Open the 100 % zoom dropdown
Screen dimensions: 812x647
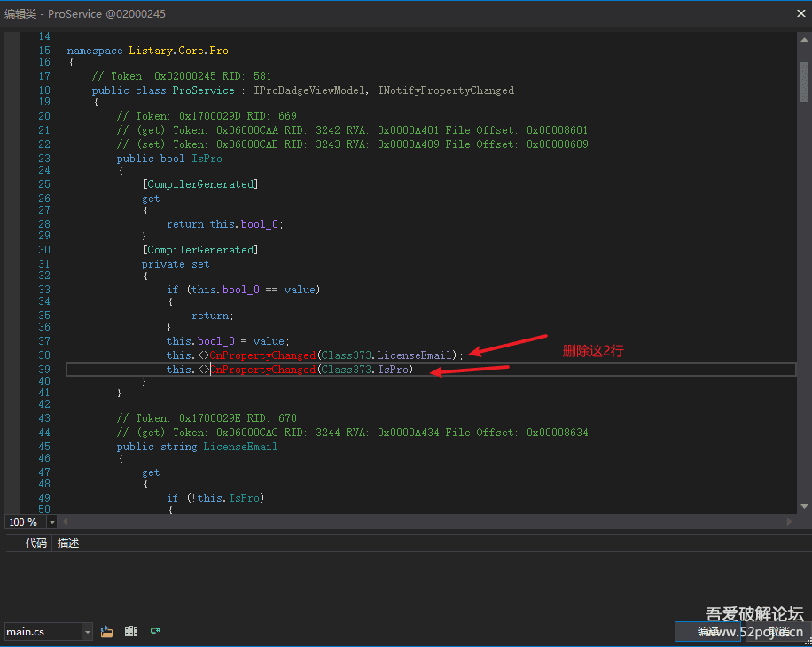[x=52, y=522]
